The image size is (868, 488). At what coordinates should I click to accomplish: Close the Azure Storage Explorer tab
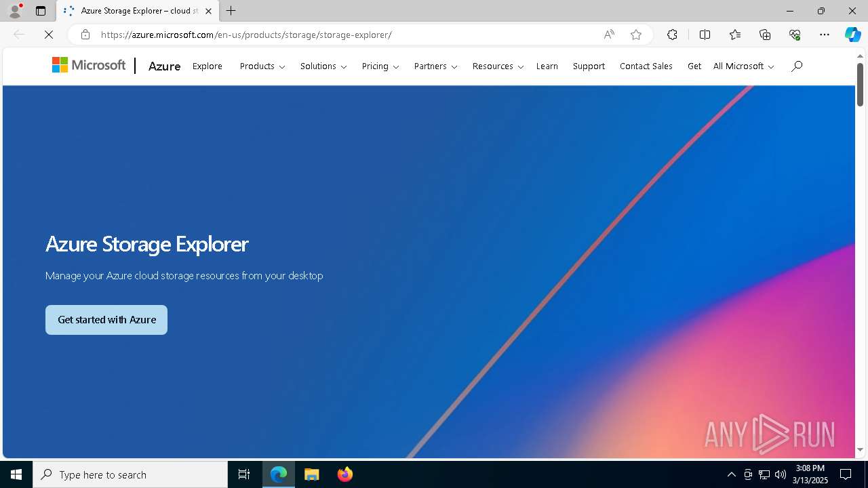208,11
